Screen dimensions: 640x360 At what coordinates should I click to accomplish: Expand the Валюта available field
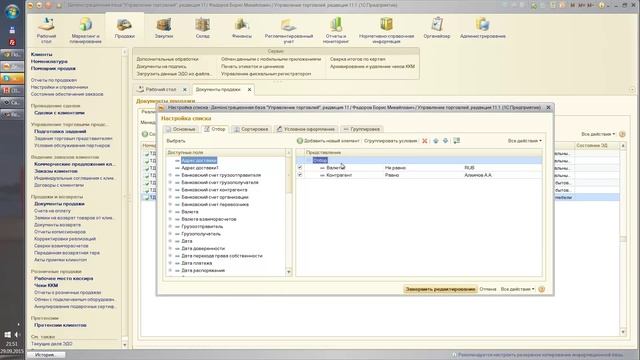(170, 212)
